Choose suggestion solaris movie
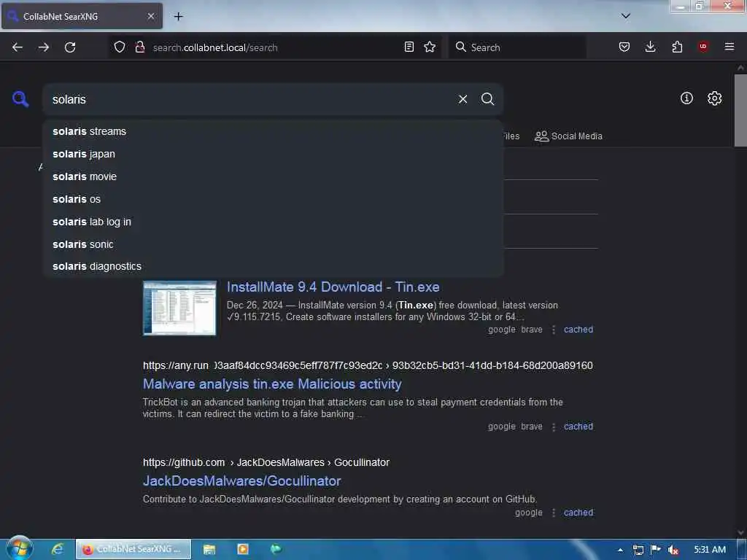747x560 pixels. [x=273, y=176]
